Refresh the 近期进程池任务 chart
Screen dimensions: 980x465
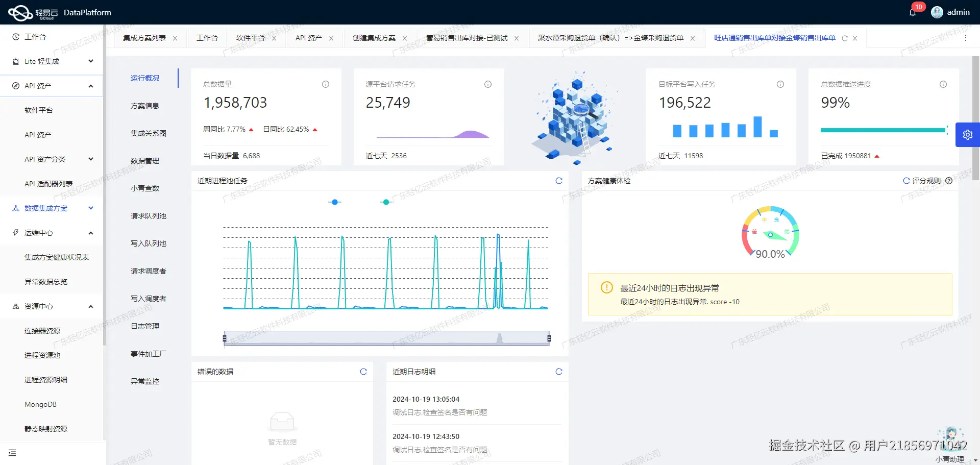coord(559,181)
